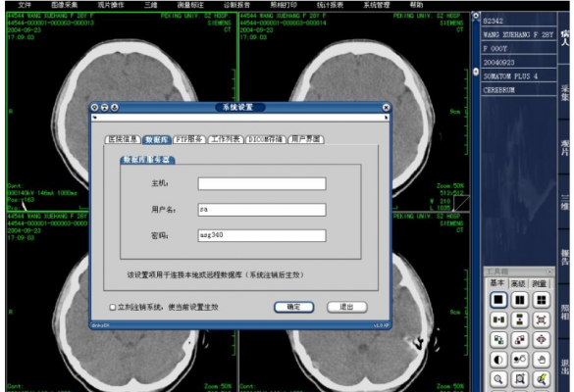The height and width of the screenshot is (392, 574).
Task: Select the two-pane split layout icon
Action: coord(519,300)
